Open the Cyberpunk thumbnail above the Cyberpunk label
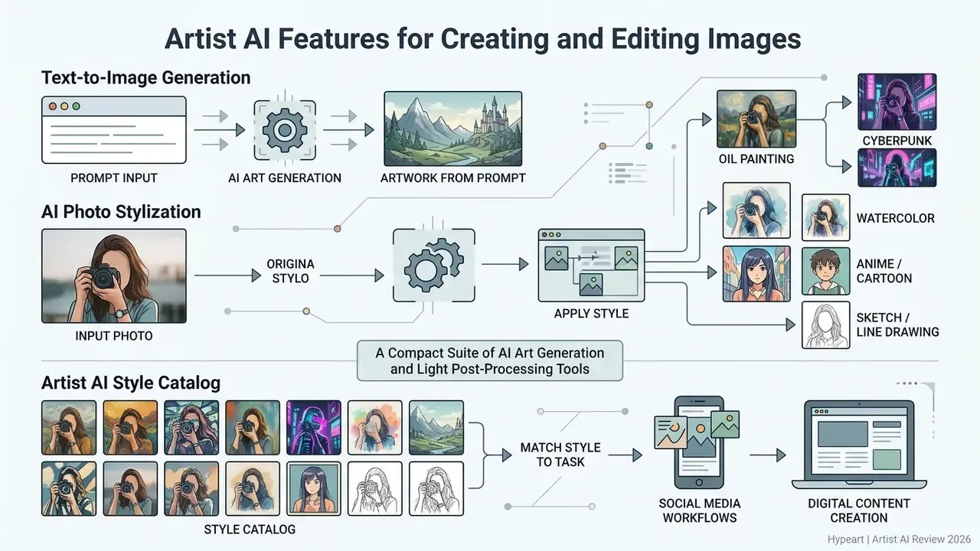The width and height of the screenshot is (980, 551). click(897, 103)
